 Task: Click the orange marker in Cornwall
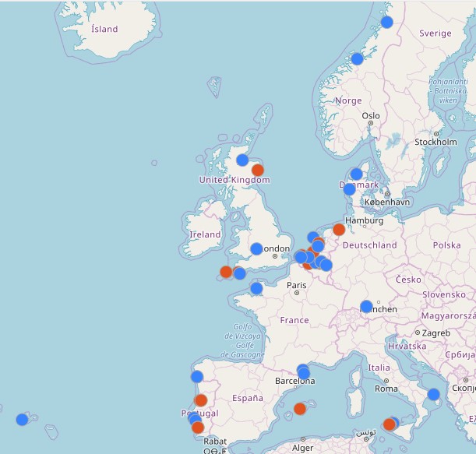click(226, 272)
